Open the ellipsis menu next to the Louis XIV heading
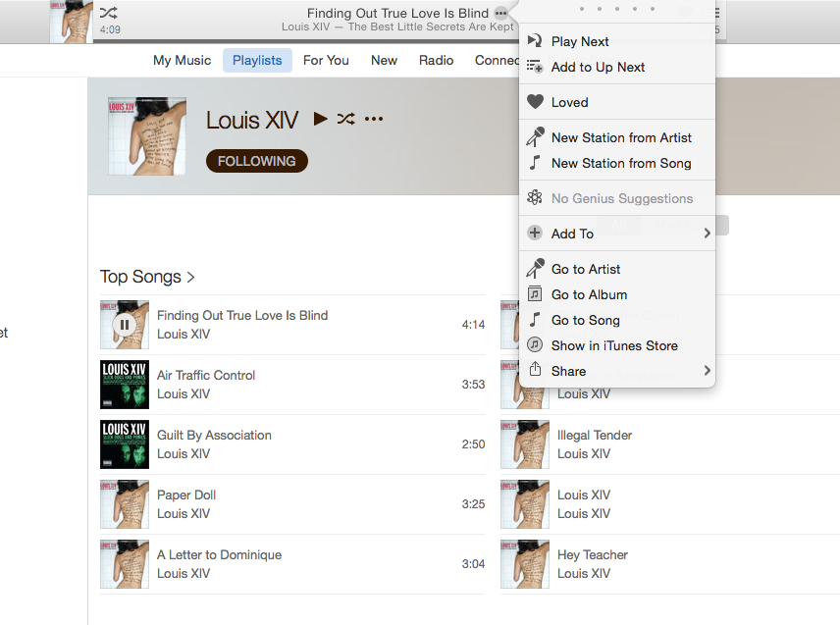This screenshot has width=840, height=625. click(374, 119)
